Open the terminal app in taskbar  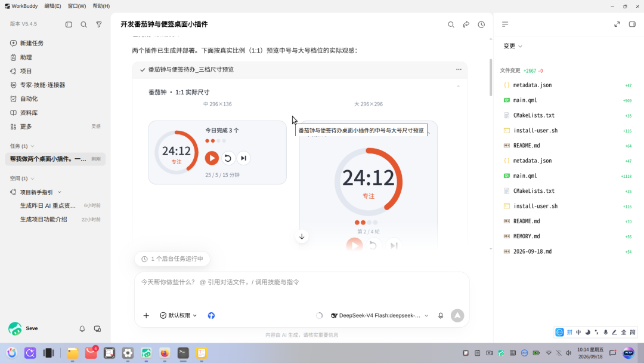[183, 353]
